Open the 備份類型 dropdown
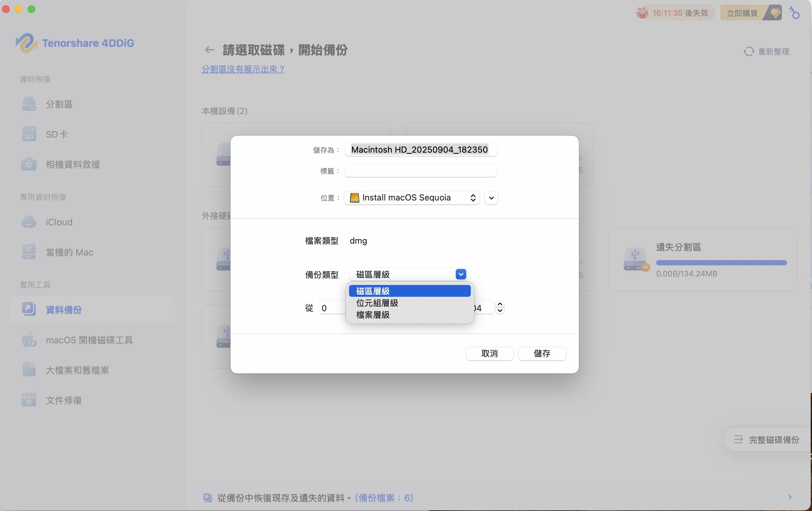The height and width of the screenshot is (511, 812). (x=461, y=274)
